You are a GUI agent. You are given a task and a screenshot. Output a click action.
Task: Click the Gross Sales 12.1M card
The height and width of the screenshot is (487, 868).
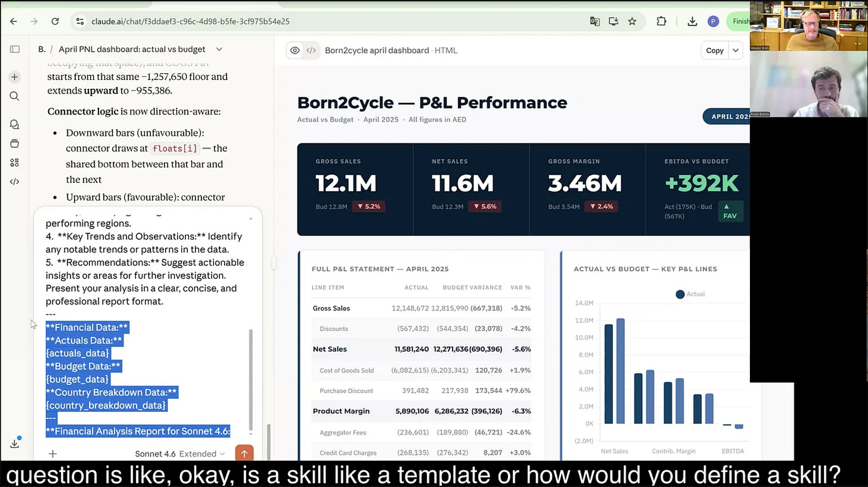(355, 189)
